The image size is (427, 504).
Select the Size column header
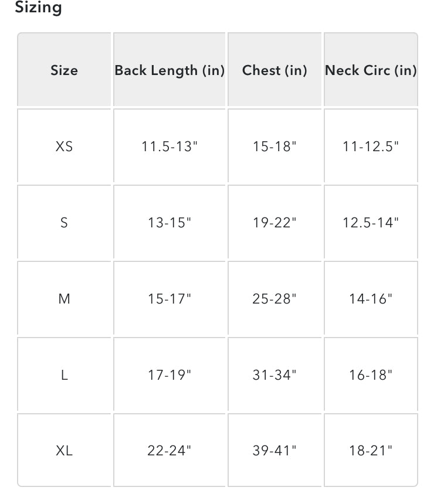[x=64, y=69]
